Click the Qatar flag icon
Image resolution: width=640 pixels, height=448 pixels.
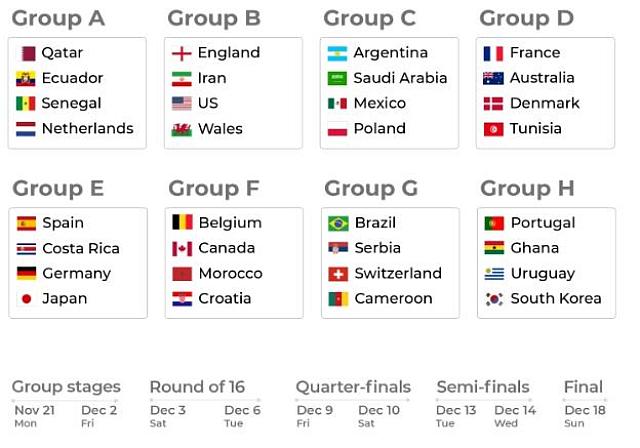26,53
